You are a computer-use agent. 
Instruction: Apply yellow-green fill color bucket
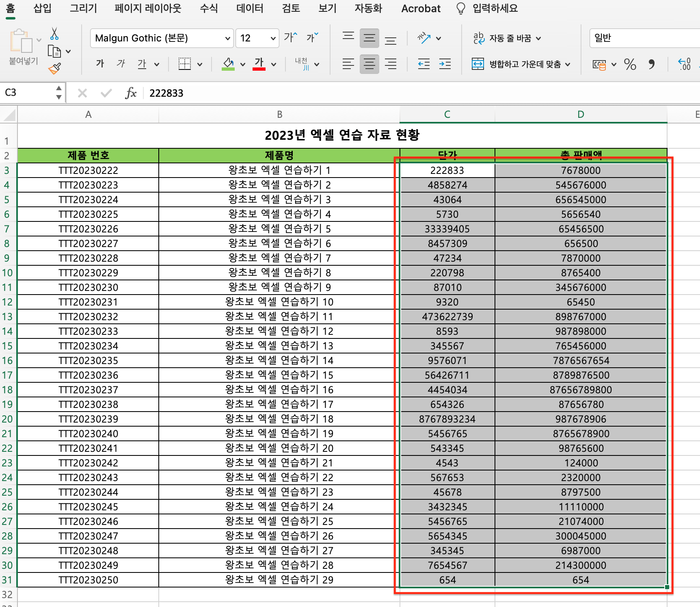point(229,64)
